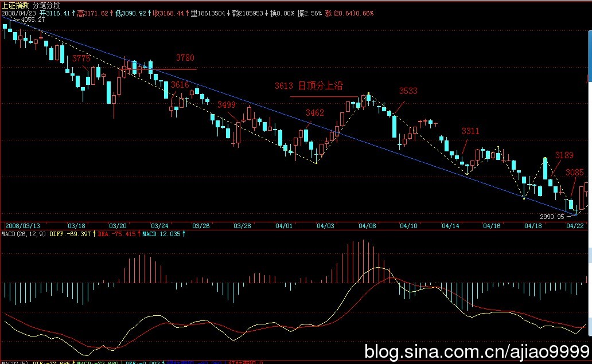Click the 3085 annotation near the low
This screenshot has width=592, height=364.
point(574,172)
